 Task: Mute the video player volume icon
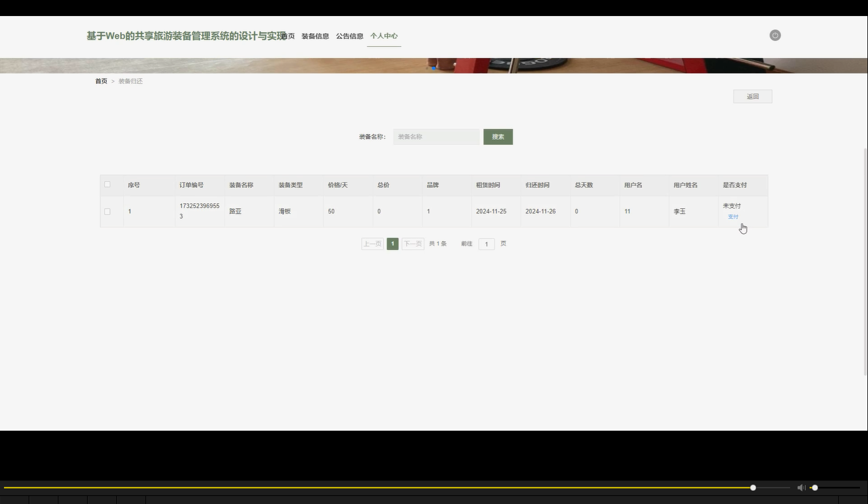point(801,488)
